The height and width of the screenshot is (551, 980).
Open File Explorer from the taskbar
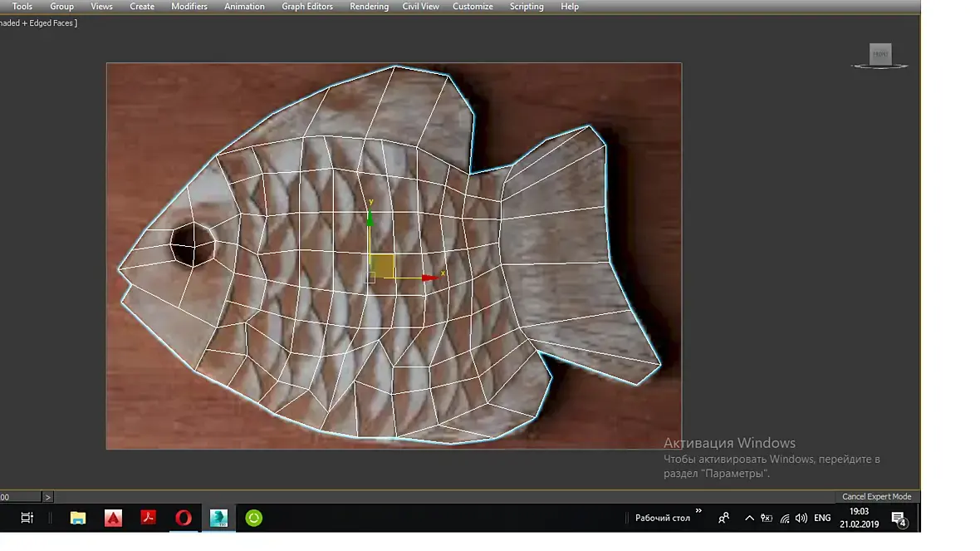[x=78, y=518]
